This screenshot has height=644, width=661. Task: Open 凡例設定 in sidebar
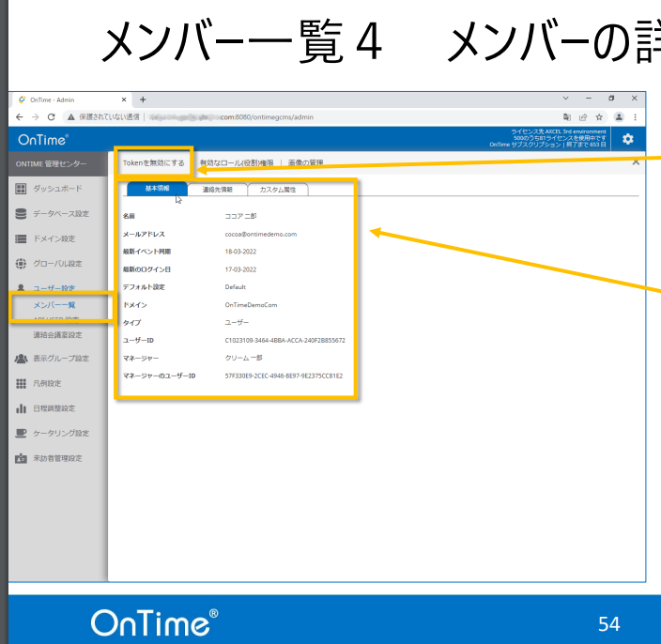click(x=47, y=383)
